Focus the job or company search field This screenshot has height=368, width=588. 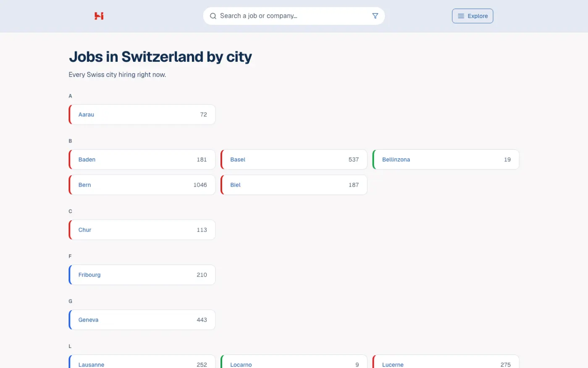[294, 16]
